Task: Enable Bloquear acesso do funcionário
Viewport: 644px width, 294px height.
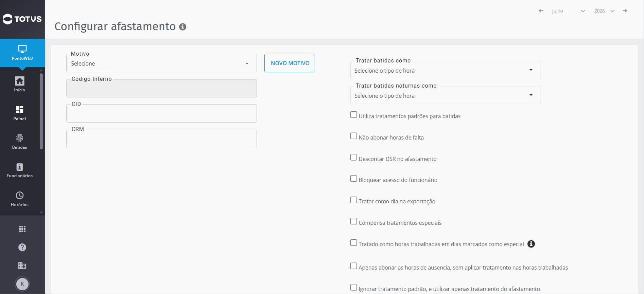Action: tap(354, 179)
